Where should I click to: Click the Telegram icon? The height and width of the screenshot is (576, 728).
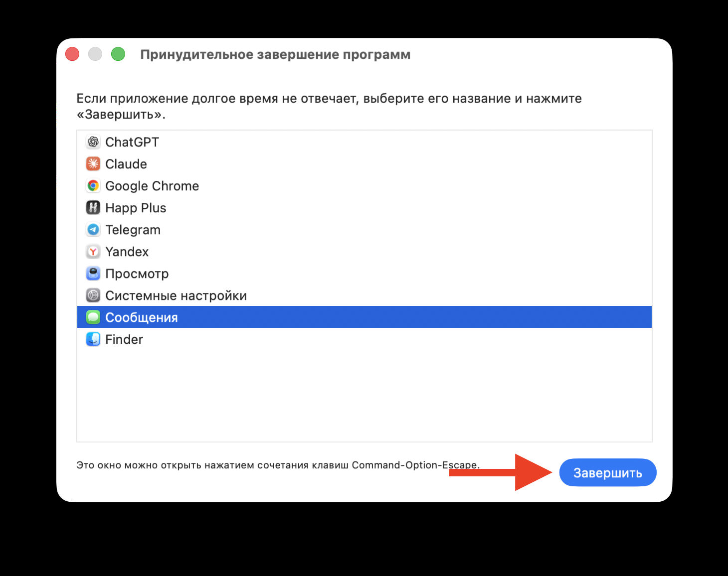(93, 229)
